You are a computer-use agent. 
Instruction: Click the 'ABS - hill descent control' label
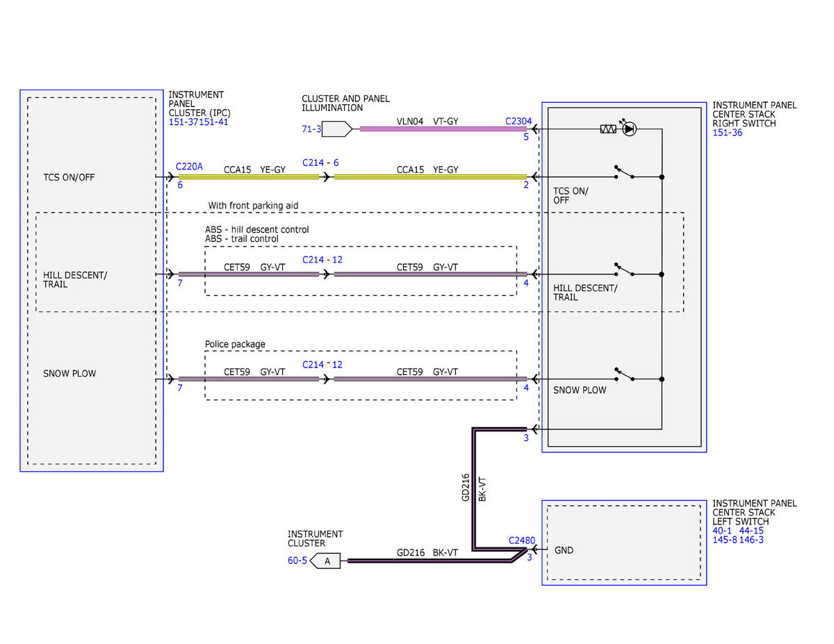[257, 229]
